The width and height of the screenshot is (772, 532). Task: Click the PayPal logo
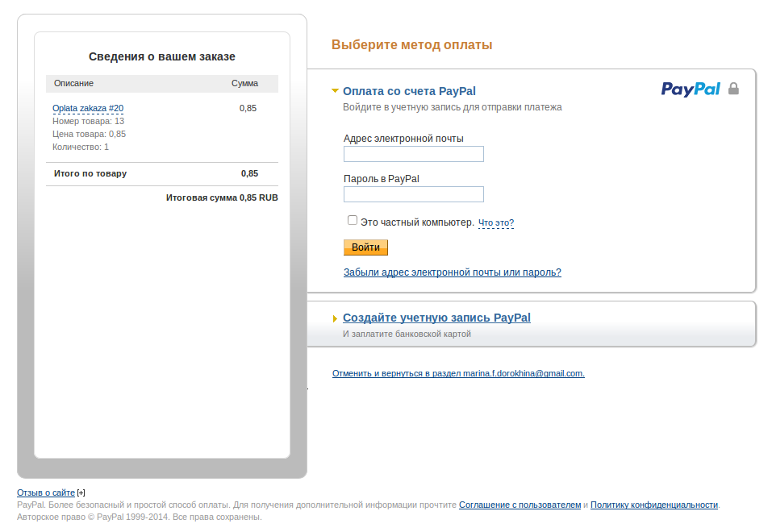coord(691,89)
